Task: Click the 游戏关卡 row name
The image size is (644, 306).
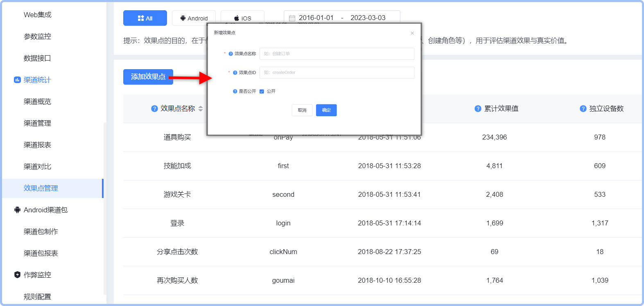Action: [177, 194]
